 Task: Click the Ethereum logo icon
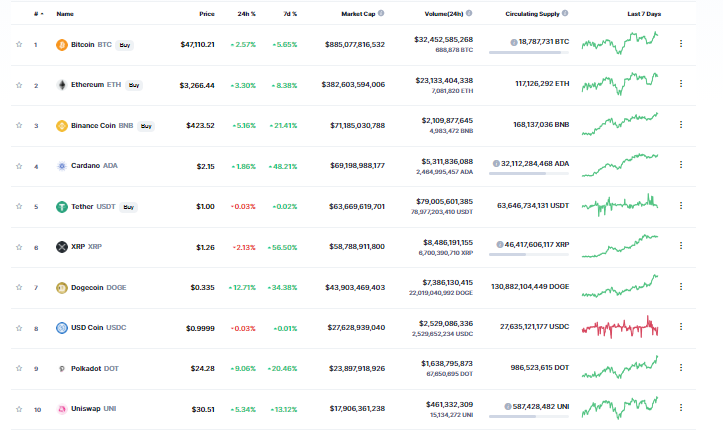[62, 85]
